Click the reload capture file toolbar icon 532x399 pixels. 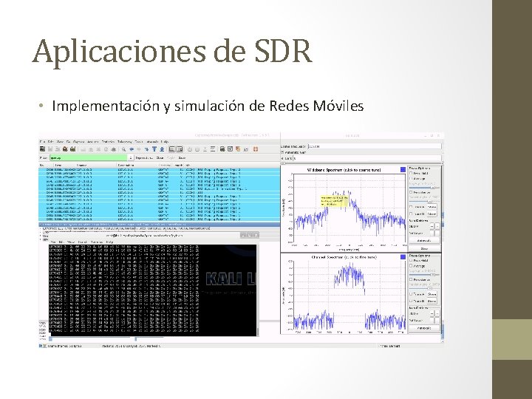pyautogui.click(x=106, y=149)
